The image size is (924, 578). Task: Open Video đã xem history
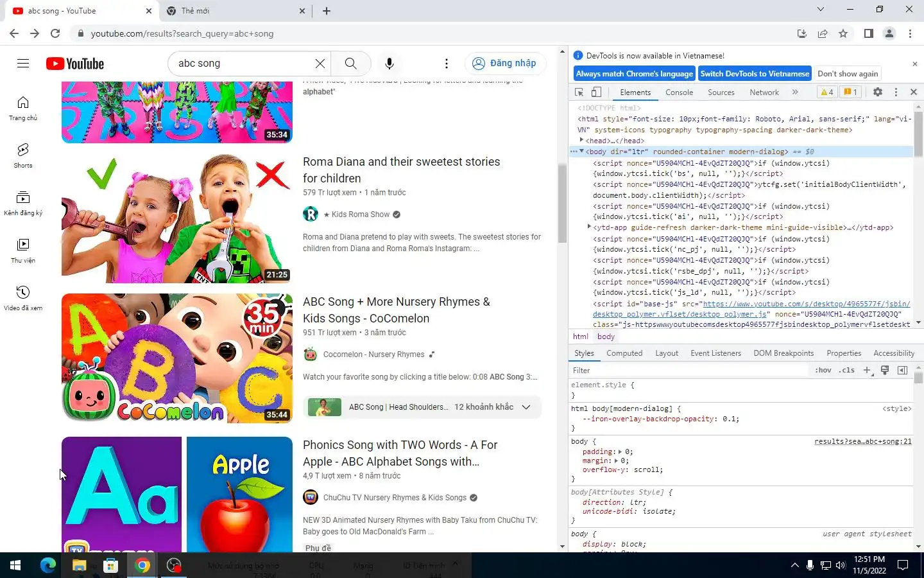(x=23, y=299)
